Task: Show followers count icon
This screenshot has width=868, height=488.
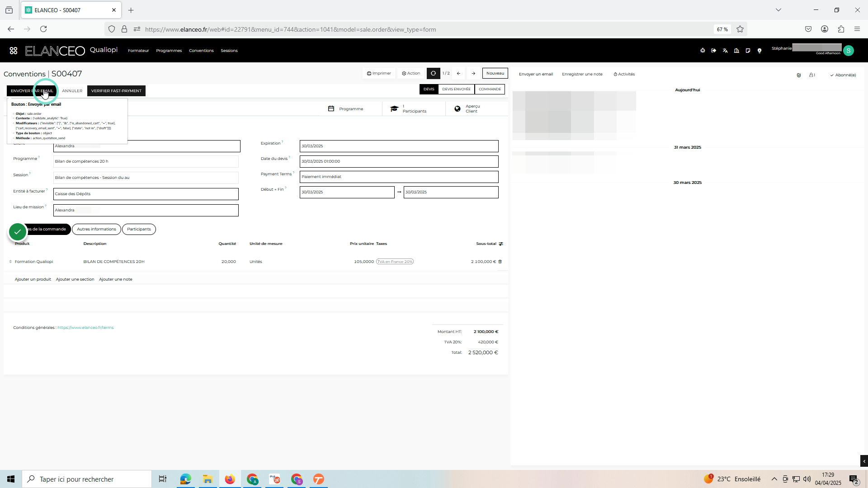Action: [812, 75]
